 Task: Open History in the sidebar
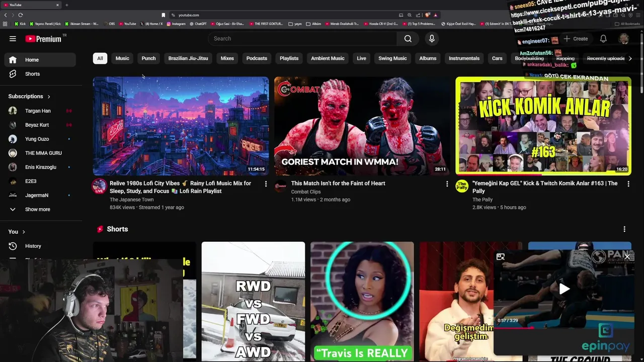point(40,246)
